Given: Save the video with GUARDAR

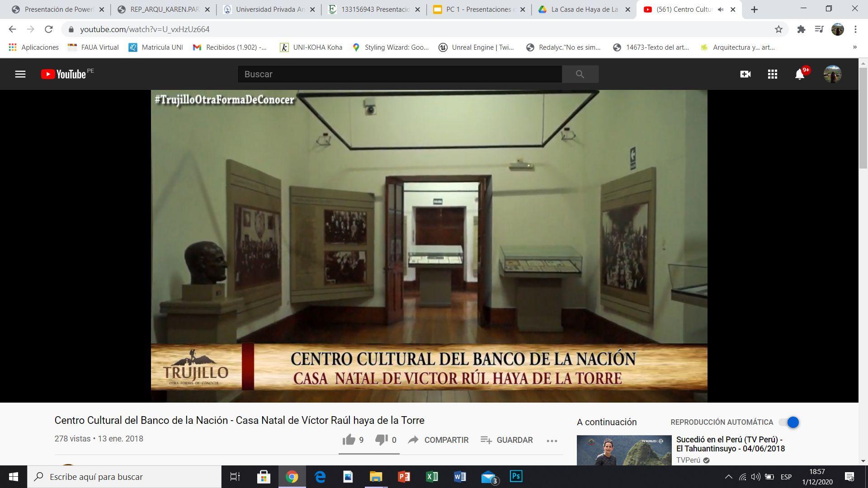Looking at the screenshot, I should click(507, 440).
